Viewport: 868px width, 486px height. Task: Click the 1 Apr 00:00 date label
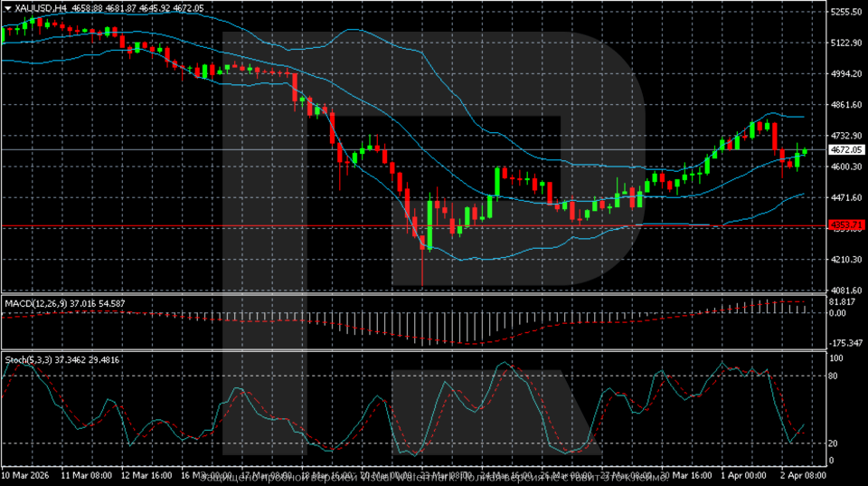pos(742,474)
